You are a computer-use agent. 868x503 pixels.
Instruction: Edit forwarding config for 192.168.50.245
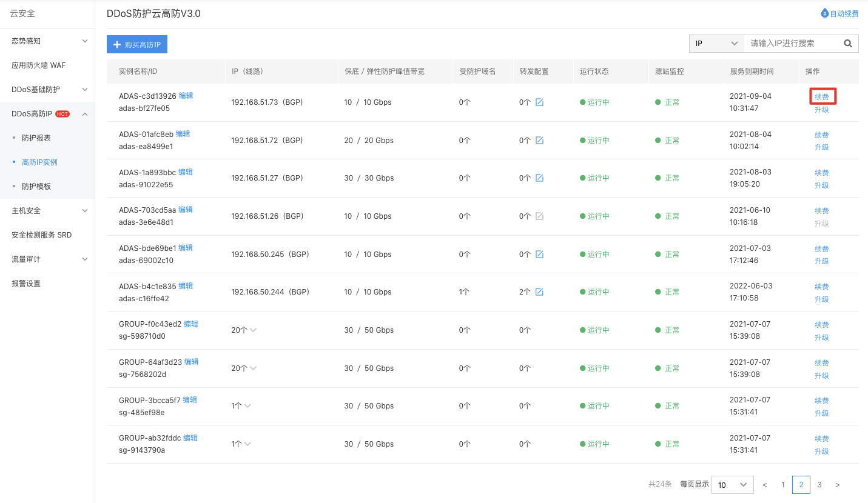[x=539, y=255]
